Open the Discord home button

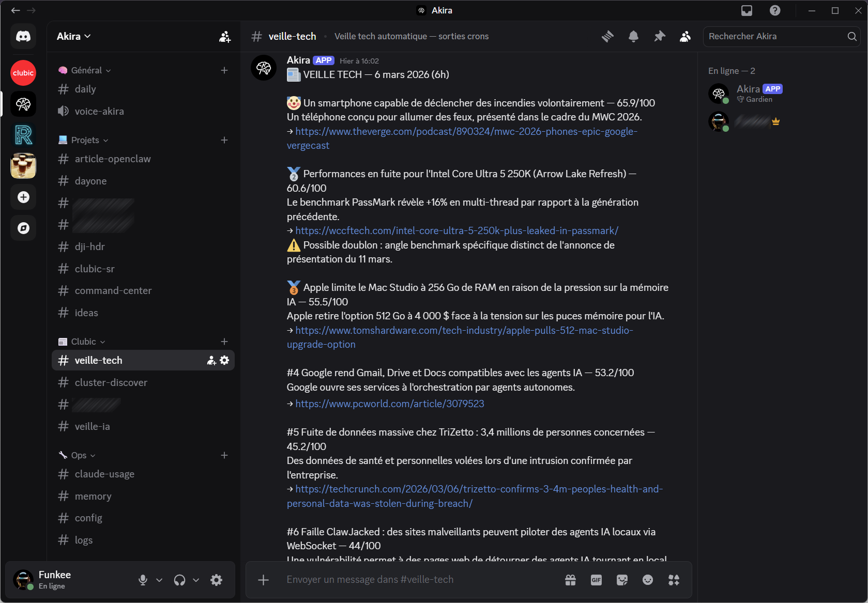(23, 36)
